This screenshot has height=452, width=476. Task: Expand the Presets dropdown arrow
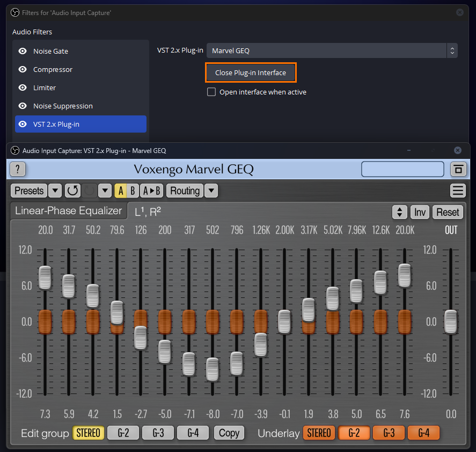click(x=55, y=191)
